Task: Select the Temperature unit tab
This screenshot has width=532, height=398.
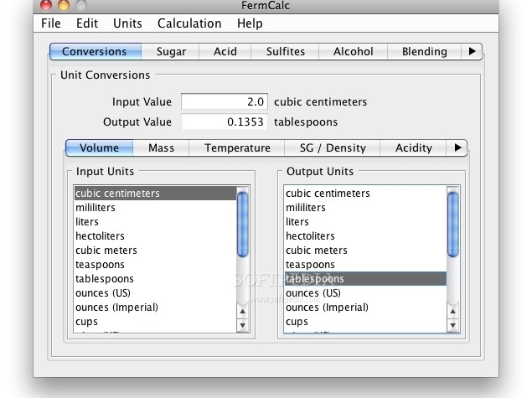Action: click(x=237, y=147)
